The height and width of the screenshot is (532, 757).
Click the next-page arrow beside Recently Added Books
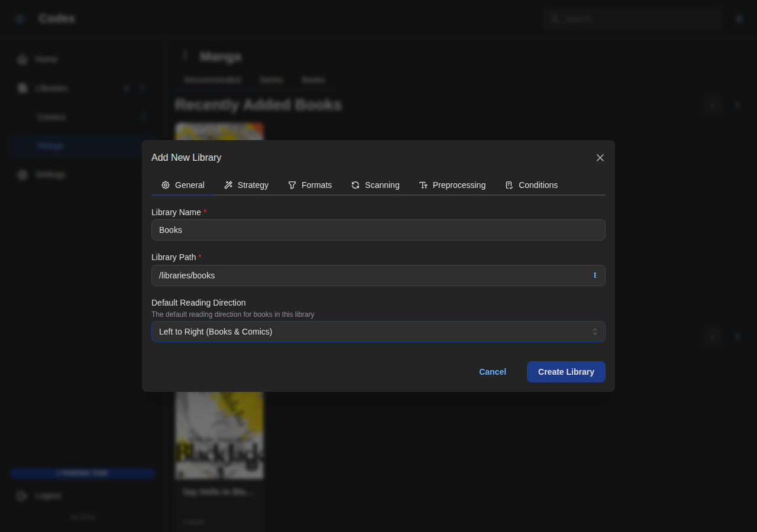736,105
